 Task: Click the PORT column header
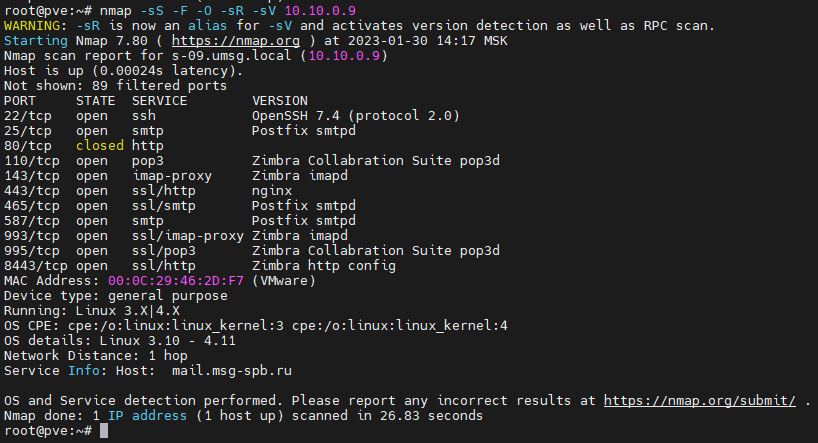point(20,101)
